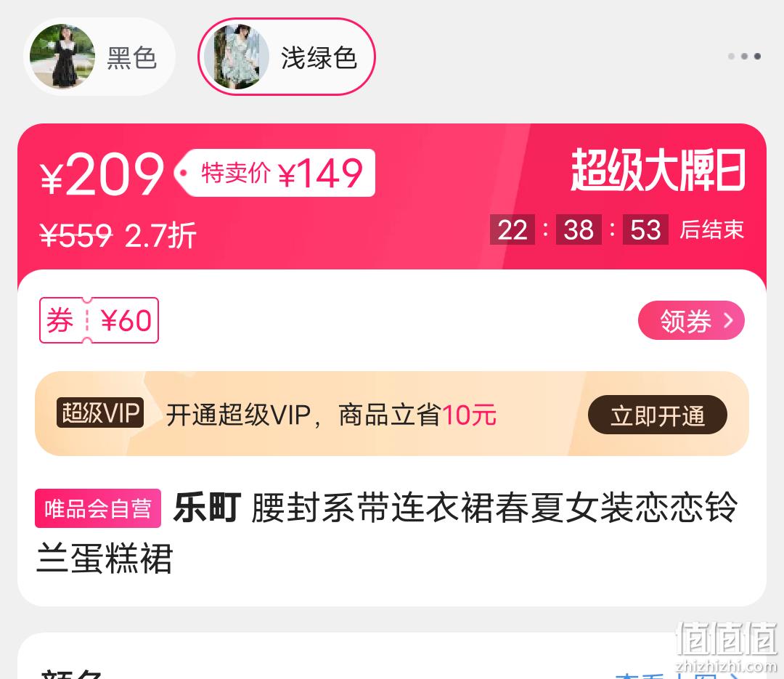Open the 开通超级VIP savings banner text
Viewport: 784px width, 679px height.
[x=331, y=415]
